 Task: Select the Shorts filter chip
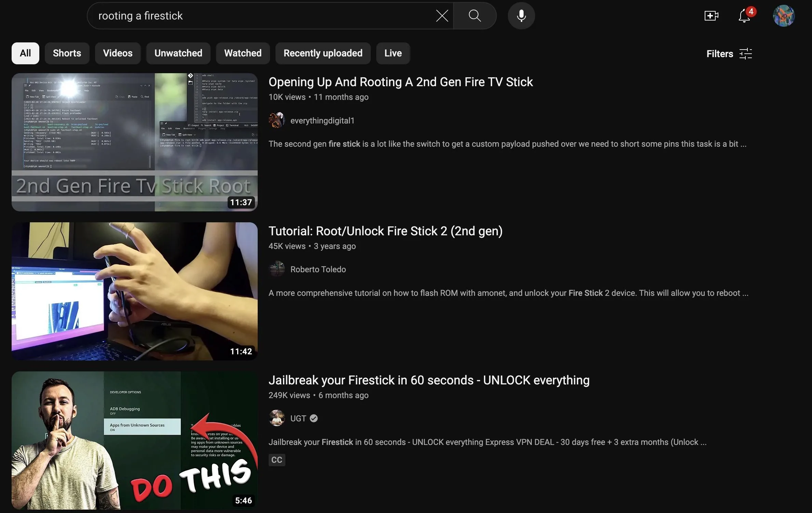(x=67, y=53)
